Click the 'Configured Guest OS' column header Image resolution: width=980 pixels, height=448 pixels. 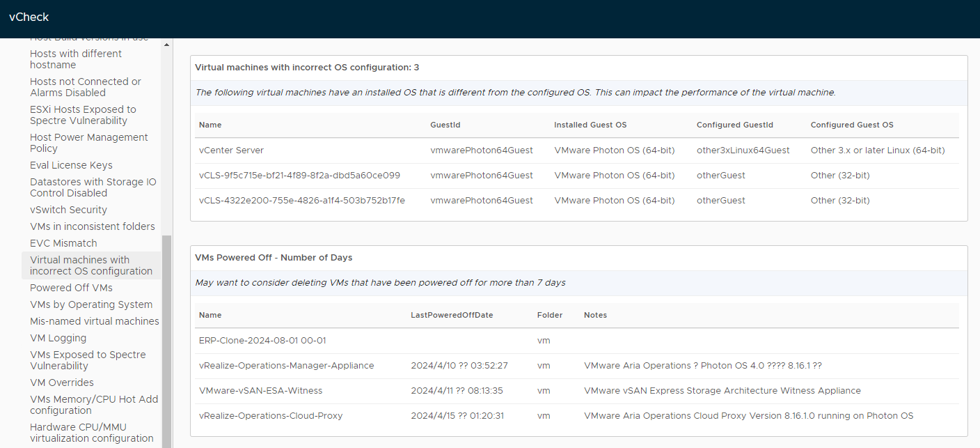click(x=852, y=125)
